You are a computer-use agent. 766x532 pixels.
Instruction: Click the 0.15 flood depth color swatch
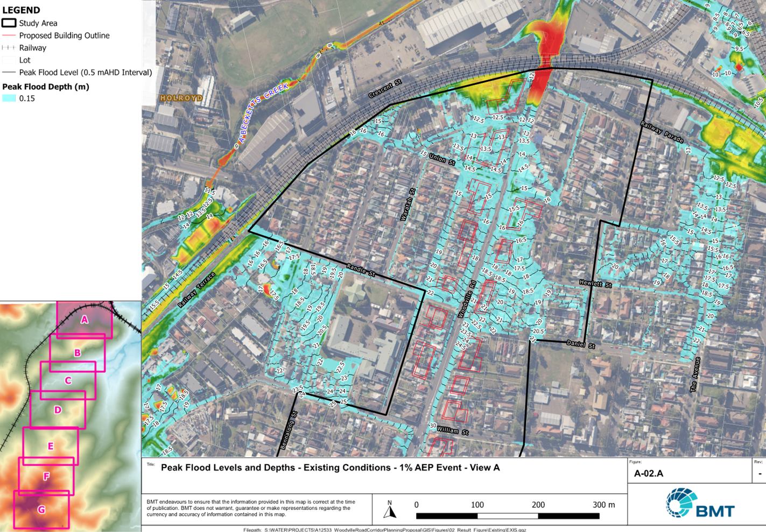(x=9, y=98)
